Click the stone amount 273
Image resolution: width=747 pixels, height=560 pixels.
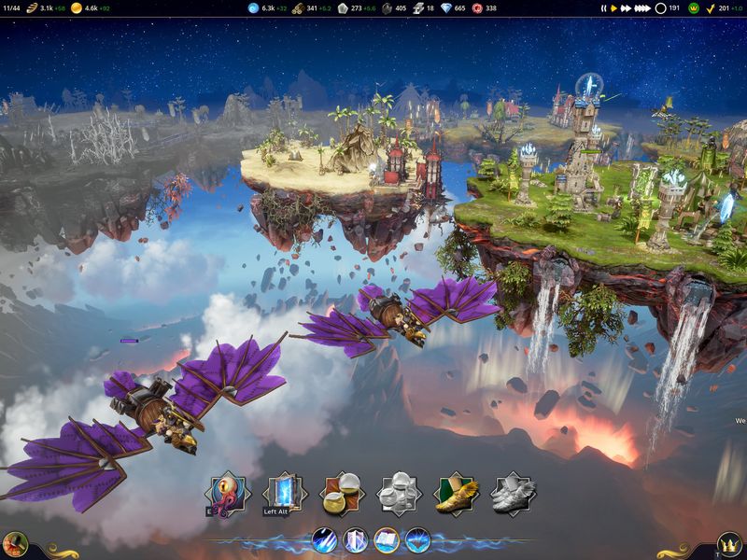coord(357,8)
